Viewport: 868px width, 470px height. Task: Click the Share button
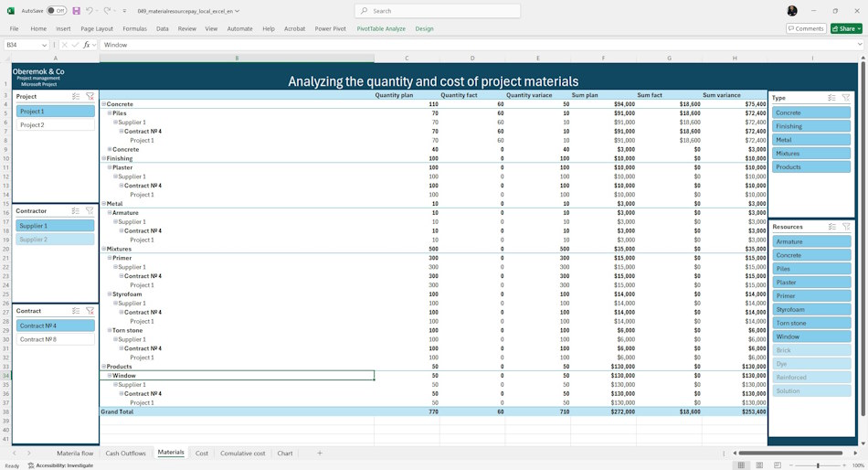[x=846, y=29]
